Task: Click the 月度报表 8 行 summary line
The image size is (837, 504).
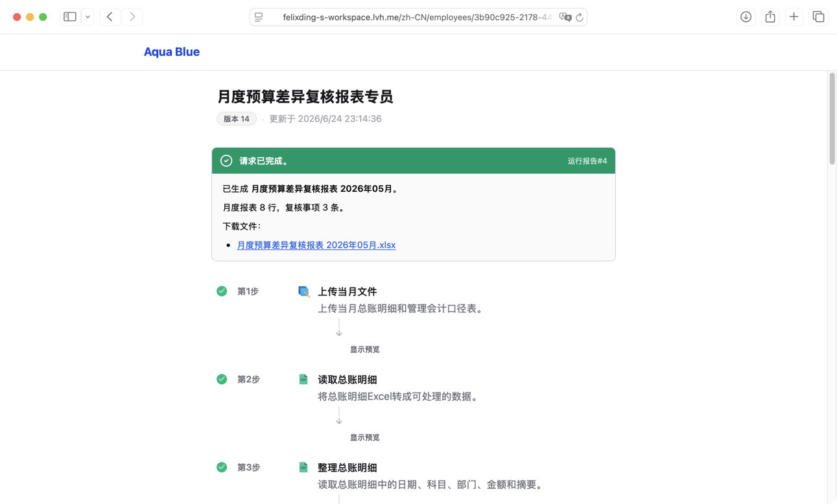Action: click(285, 207)
